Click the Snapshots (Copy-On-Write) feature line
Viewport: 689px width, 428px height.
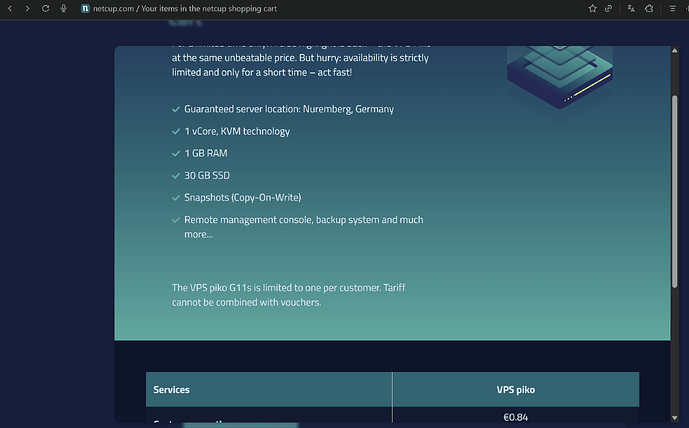coord(242,197)
